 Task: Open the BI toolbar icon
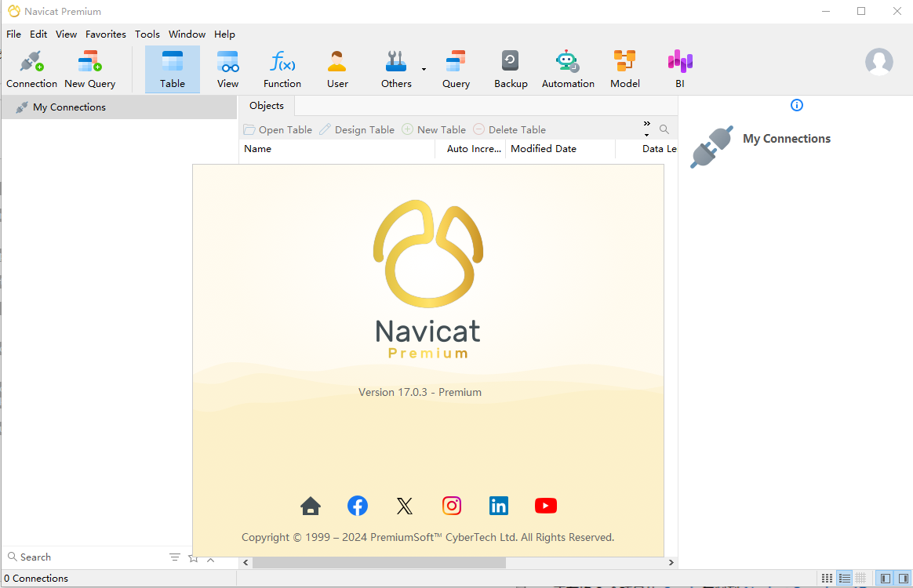pos(680,69)
